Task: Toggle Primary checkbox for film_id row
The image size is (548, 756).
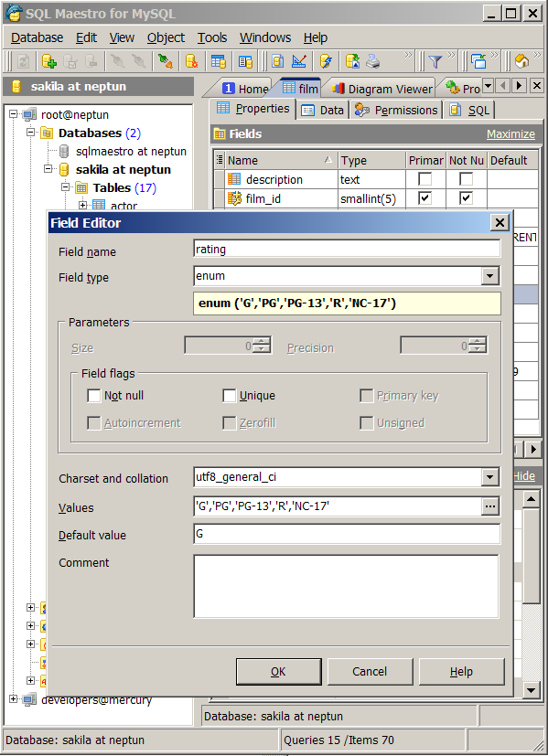Action: pos(425,198)
